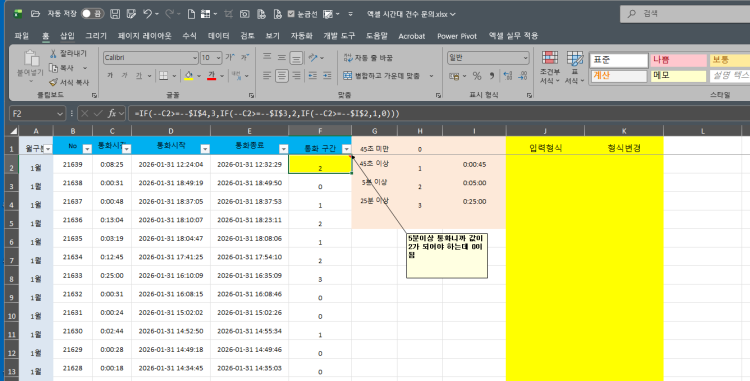Viewport: 750px width, 381px height.
Task: Open the 파일 (File) menu
Action: click(22, 36)
